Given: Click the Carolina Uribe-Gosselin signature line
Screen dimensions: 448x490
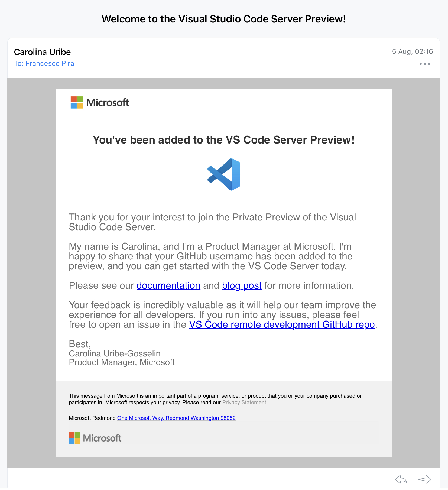Looking at the screenshot, I should [115, 353].
